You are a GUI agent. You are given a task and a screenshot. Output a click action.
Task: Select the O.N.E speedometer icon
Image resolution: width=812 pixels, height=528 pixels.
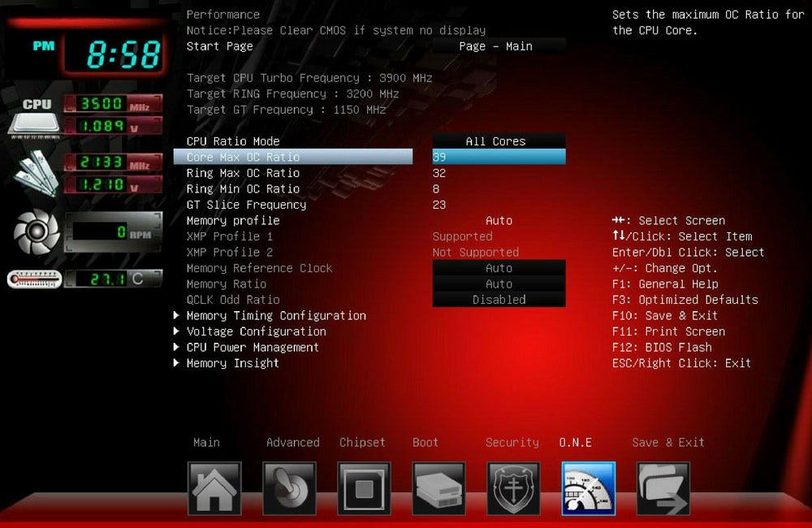pos(588,488)
